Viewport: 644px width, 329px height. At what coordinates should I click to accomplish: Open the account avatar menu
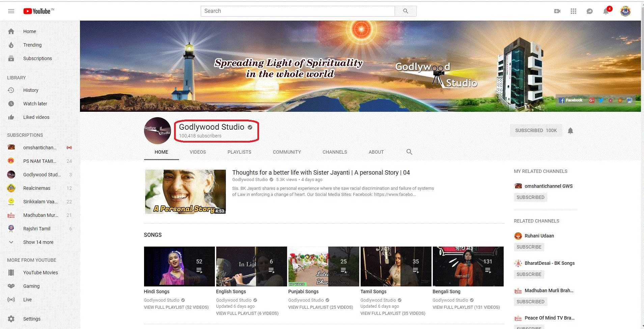(625, 11)
